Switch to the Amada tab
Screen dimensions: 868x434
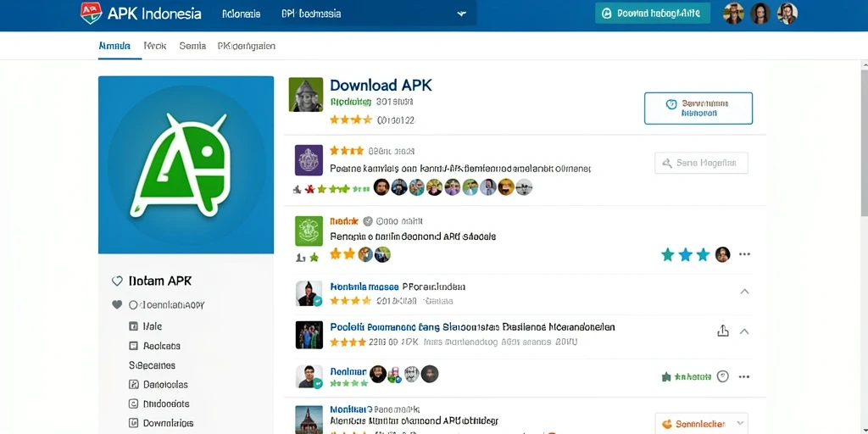point(114,46)
